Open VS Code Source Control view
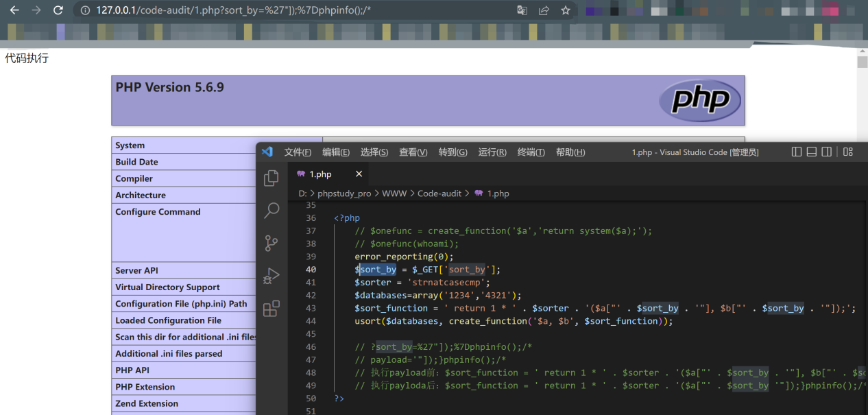The width and height of the screenshot is (868, 415). click(x=272, y=243)
